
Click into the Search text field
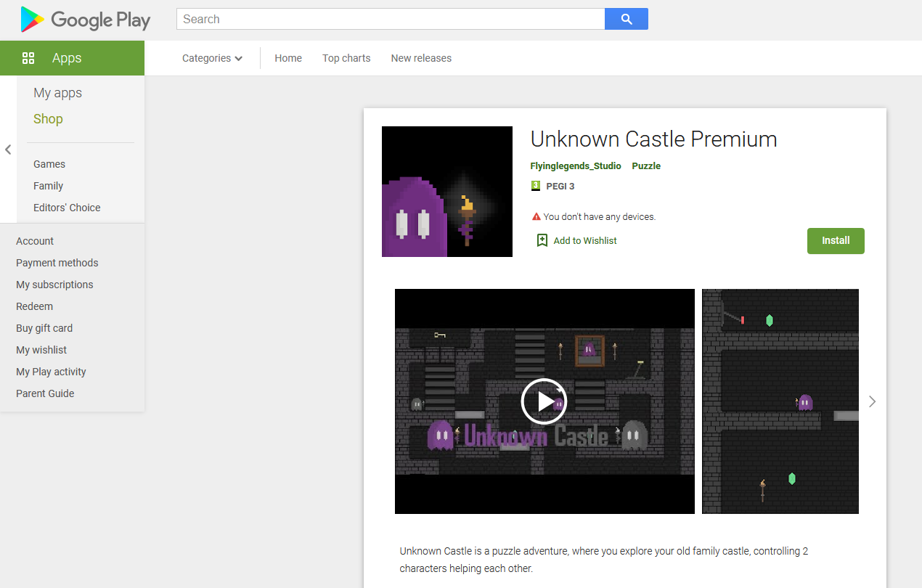point(390,19)
